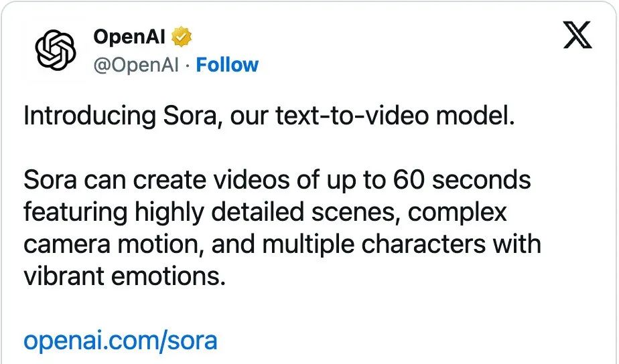Click the dot separator before Follow

[188, 65]
